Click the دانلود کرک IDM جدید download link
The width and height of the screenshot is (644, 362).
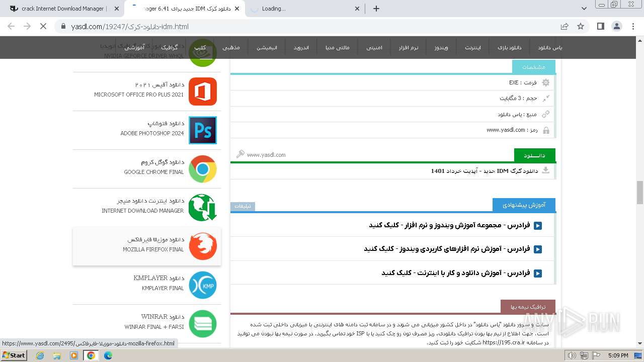coord(484,171)
